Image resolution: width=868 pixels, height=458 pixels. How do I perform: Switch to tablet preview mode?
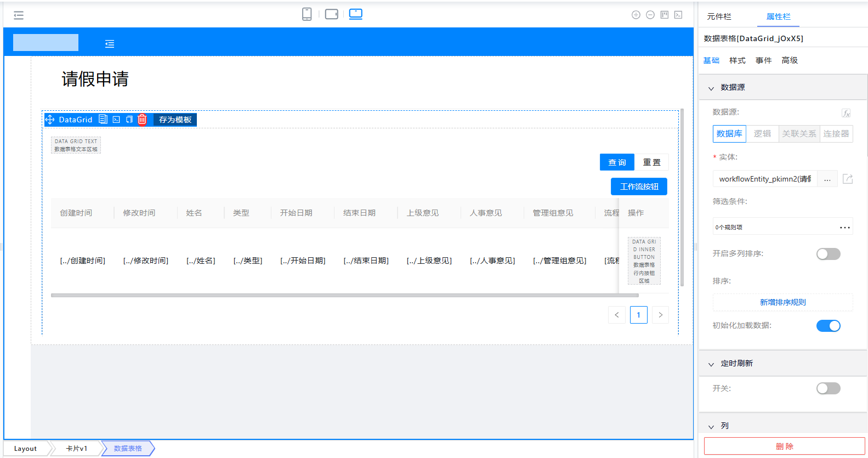point(331,14)
